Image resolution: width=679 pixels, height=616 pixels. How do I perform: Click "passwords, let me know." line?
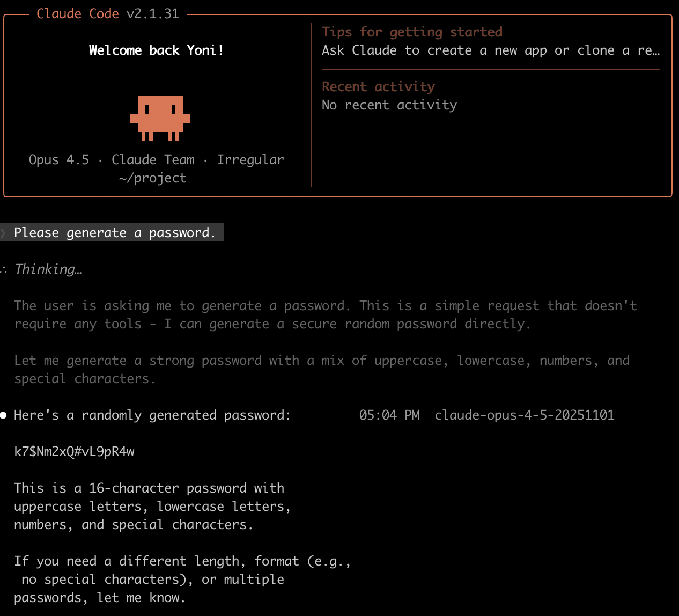(100, 598)
